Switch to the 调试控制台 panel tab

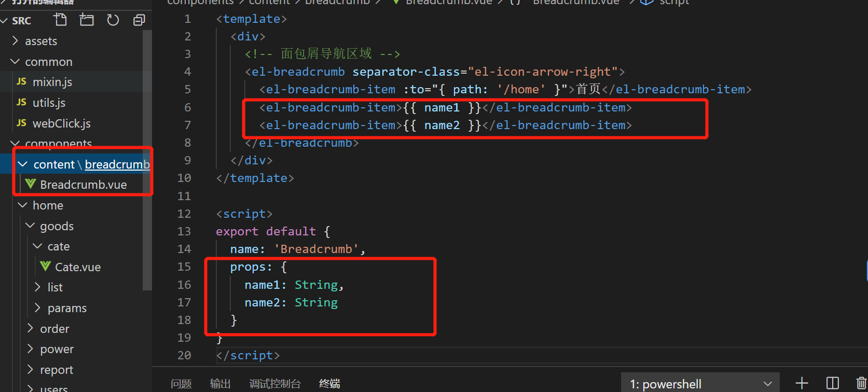coord(275,384)
